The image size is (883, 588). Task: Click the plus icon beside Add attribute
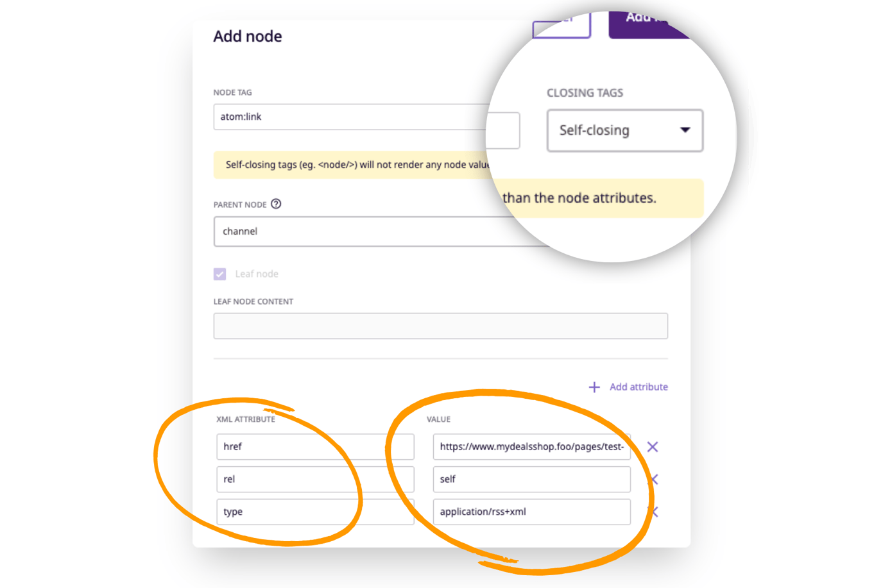coord(594,387)
